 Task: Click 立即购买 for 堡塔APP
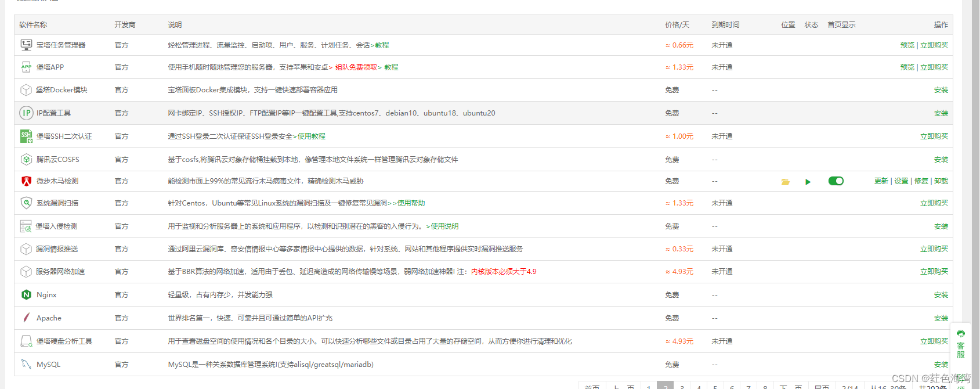tap(934, 67)
